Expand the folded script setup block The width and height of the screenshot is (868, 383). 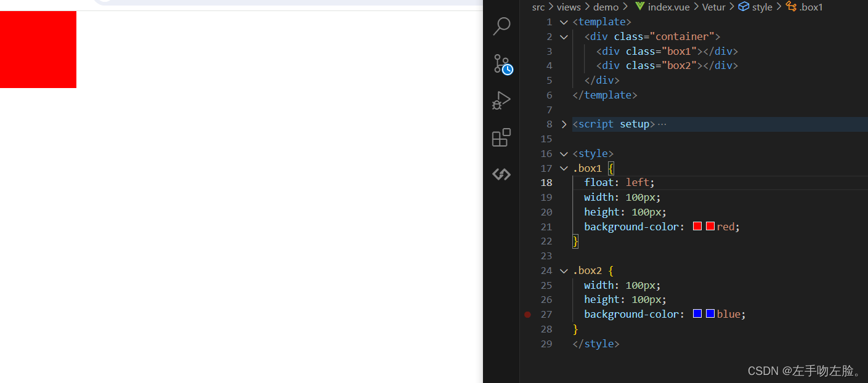564,124
